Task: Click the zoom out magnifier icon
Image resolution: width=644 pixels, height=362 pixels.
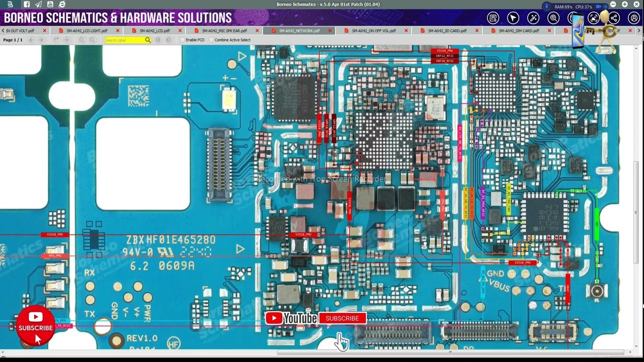Action: pyautogui.click(x=82, y=40)
